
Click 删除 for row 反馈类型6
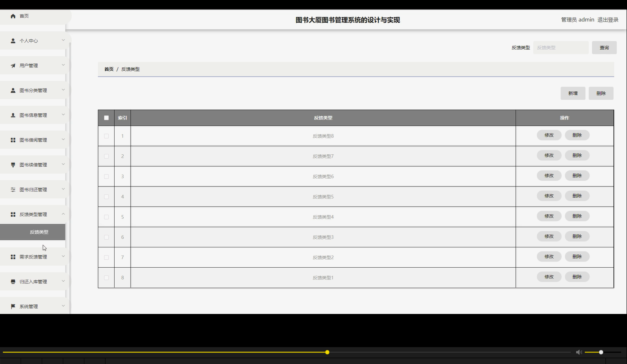(577, 176)
